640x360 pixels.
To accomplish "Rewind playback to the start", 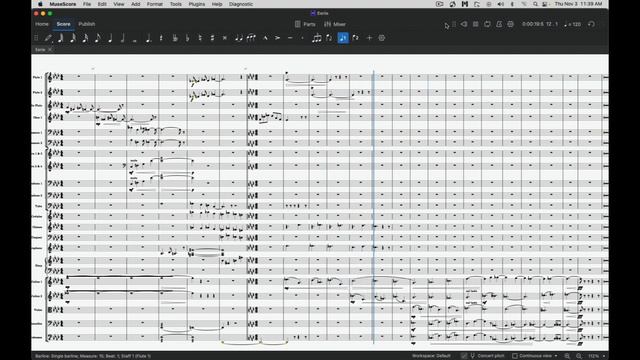I will click(464, 24).
